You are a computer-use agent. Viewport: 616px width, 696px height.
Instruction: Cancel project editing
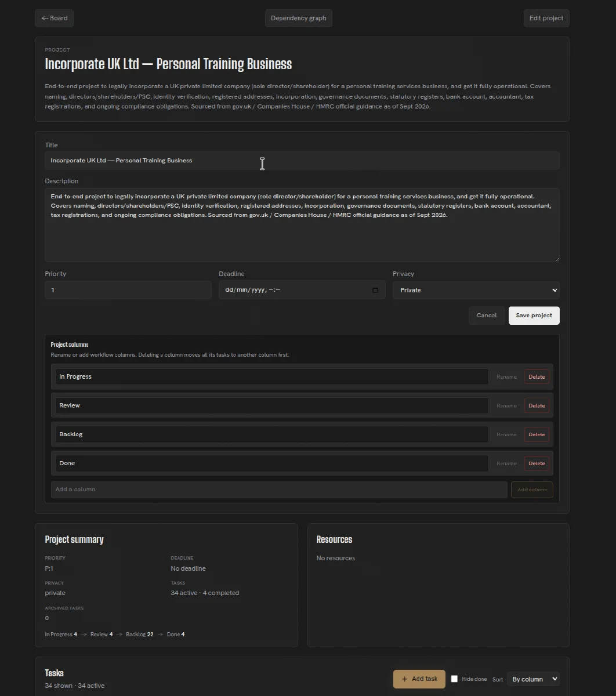point(486,316)
